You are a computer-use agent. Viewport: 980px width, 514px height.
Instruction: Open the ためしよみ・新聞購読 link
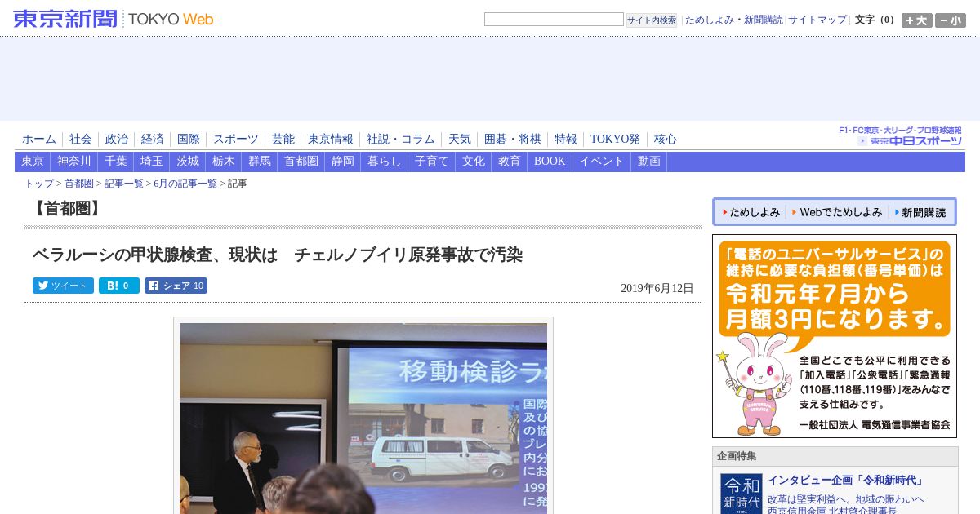[733, 20]
